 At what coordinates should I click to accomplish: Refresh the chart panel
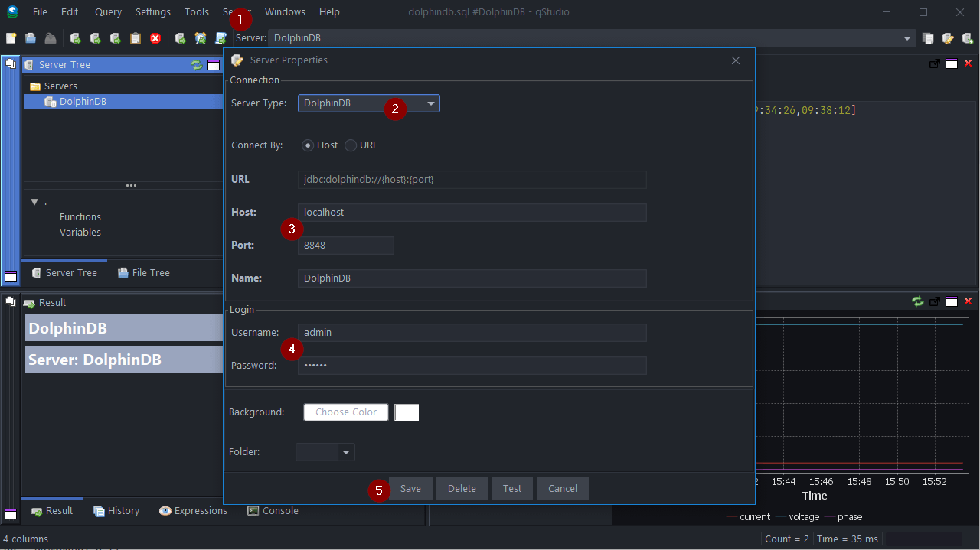918,301
